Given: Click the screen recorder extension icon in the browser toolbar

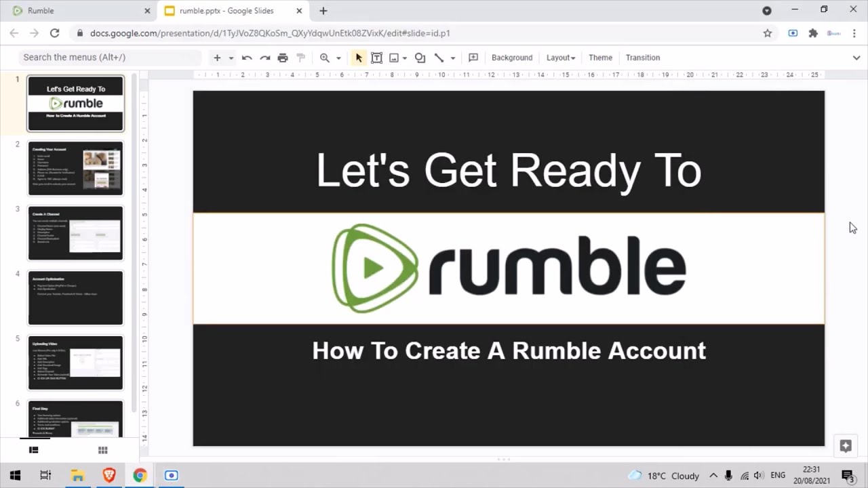Looking at the screenshot, I should (x=793, y=33).
